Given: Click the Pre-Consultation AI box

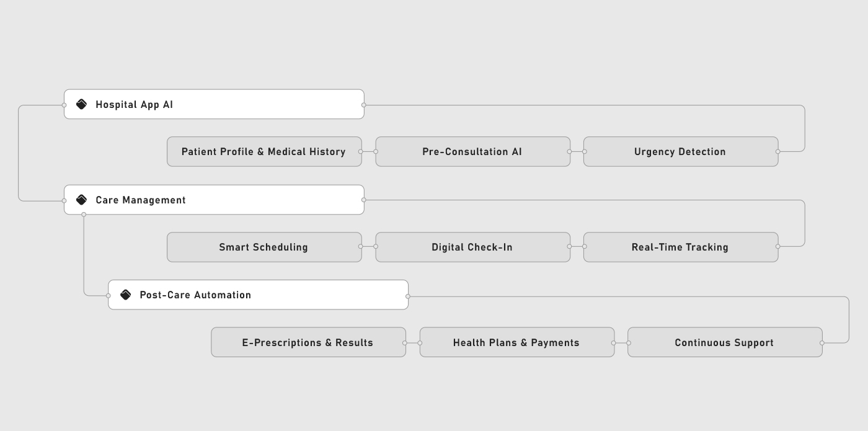Looking at the screenshot, I should pos(472,152).
